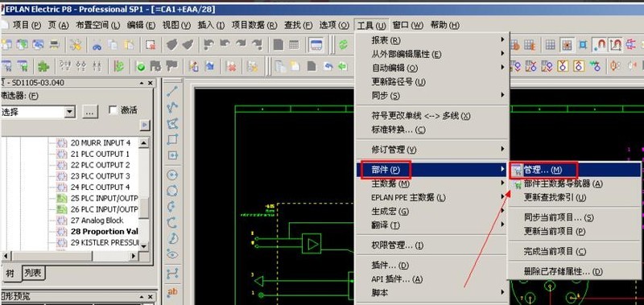Toggle the object snap magnet icon
Image resolution: width=644 pixels, height=305 pixels.
(599, 45)
